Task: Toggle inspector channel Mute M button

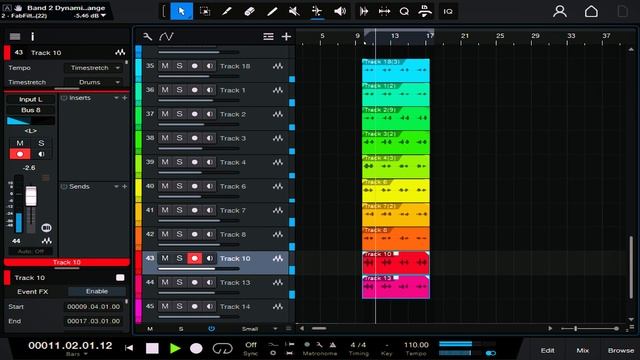Action: (20, 143)
